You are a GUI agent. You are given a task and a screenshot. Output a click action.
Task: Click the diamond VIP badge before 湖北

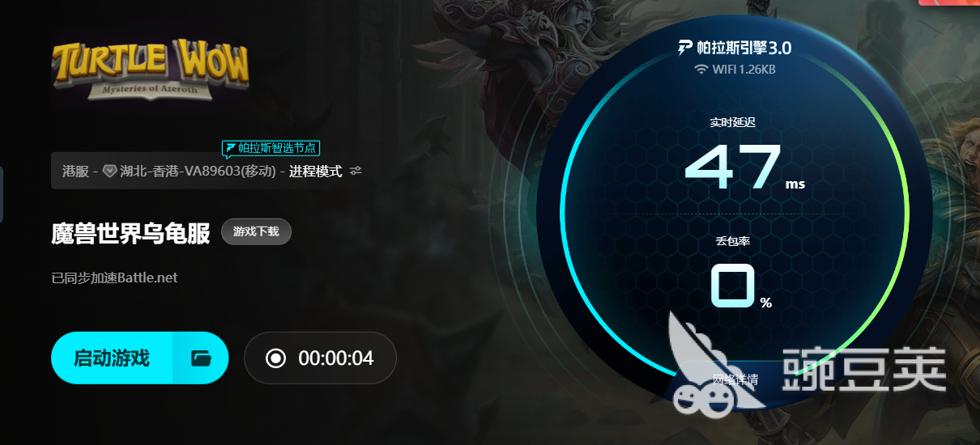(110, 172)
